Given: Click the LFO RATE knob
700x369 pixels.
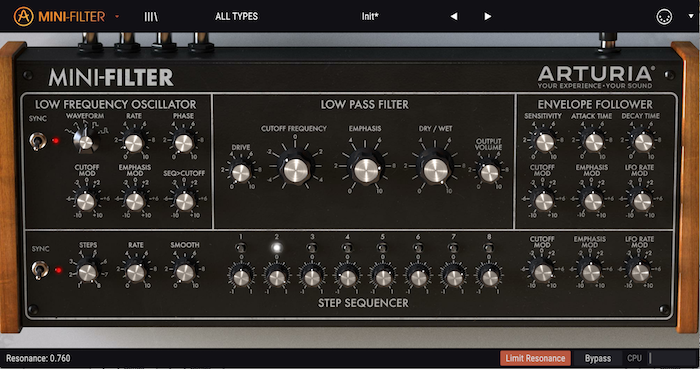Looking at the screenshot, I should tap(133, 143).
